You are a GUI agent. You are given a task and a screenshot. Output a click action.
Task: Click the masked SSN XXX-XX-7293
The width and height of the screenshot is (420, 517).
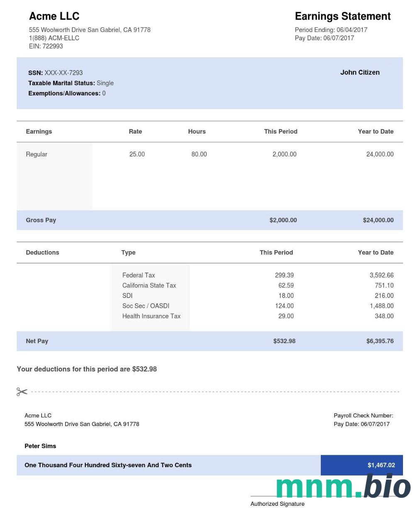[x=63, y=73]
